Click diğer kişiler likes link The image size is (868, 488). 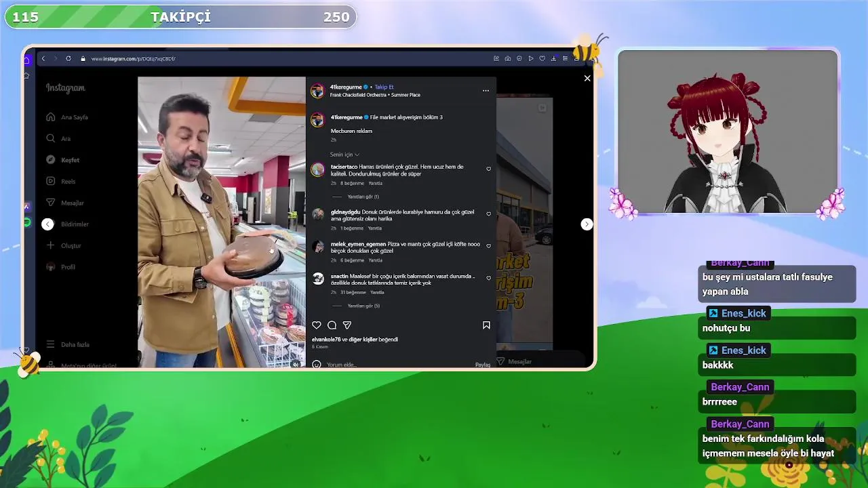pos(363,340)
